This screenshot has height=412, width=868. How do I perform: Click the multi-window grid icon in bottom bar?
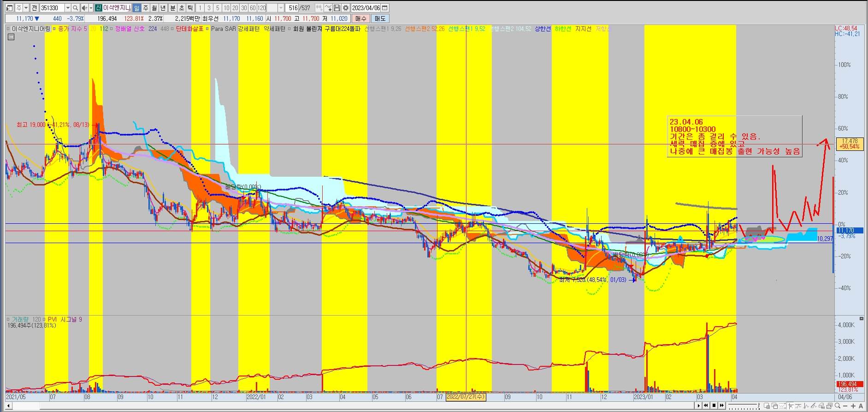click(767, 406)
